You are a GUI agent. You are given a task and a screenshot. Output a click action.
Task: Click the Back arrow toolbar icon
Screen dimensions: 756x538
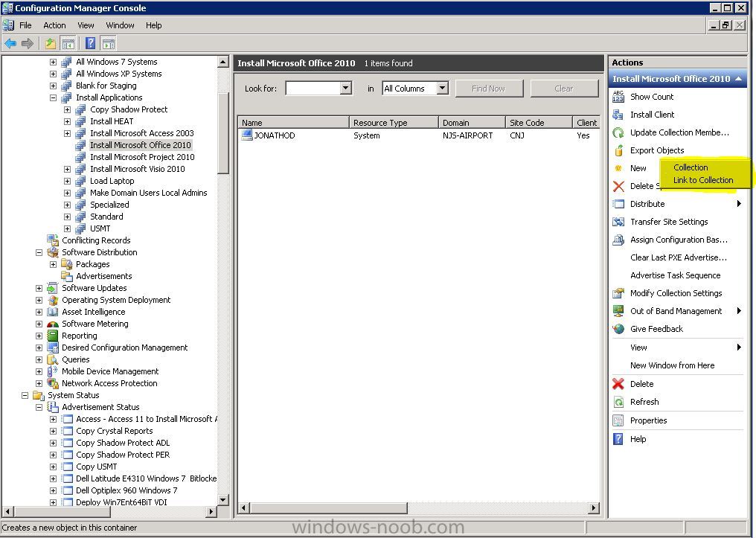10,43
